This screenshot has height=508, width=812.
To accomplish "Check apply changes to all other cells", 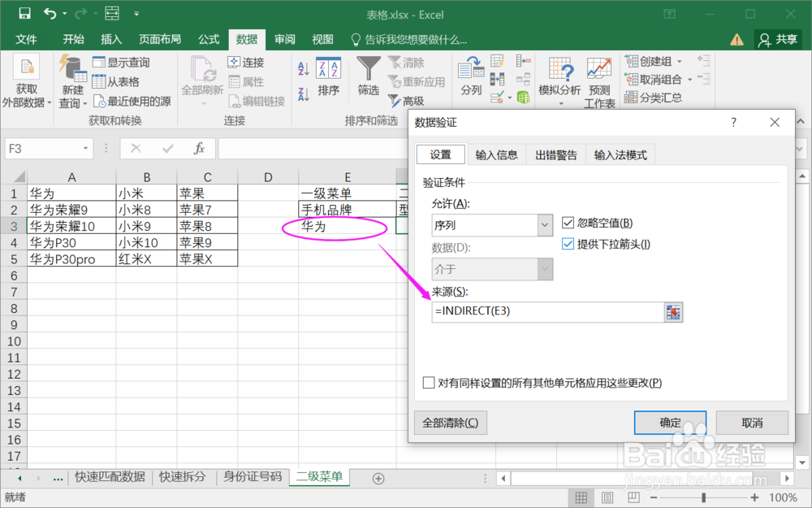I will (429, 383).
